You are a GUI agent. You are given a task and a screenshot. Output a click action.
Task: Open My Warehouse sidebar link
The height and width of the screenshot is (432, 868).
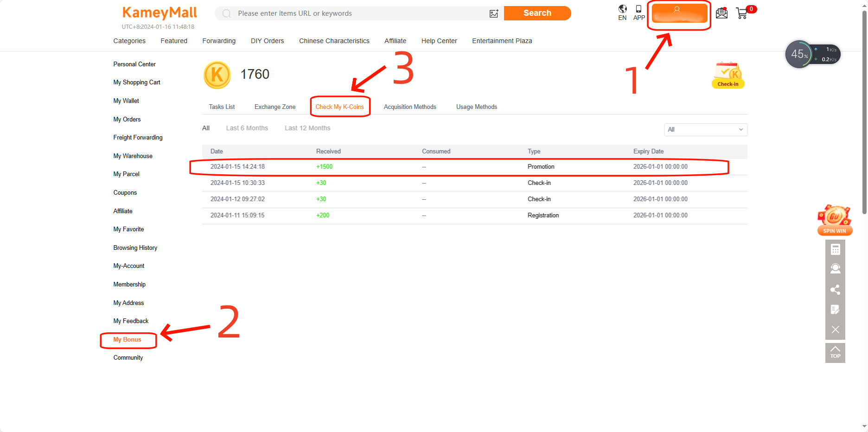tap(133, 156)
